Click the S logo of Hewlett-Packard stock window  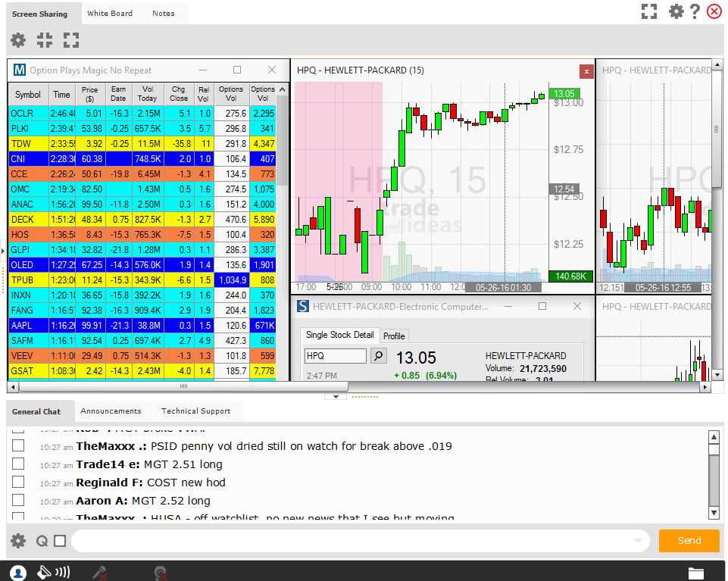point(303,306)
